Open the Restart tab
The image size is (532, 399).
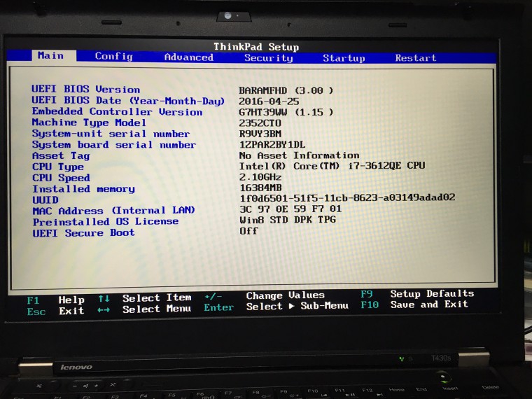point(415,58)
